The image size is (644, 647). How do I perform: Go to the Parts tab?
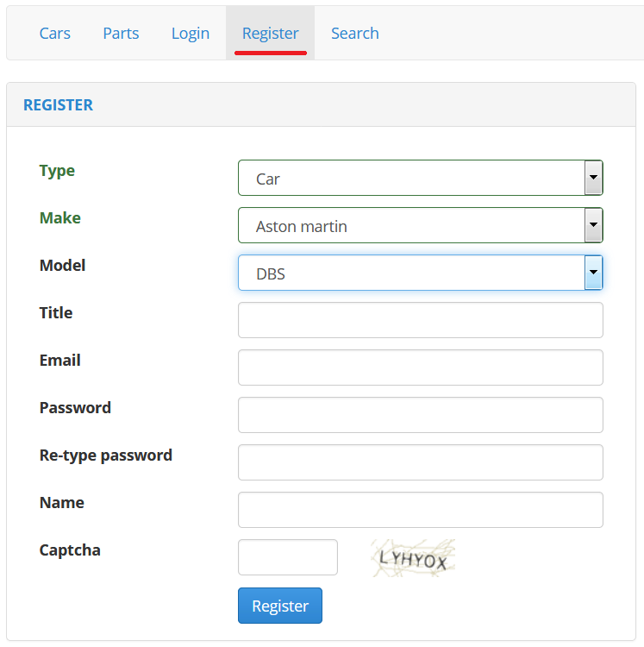121,33
